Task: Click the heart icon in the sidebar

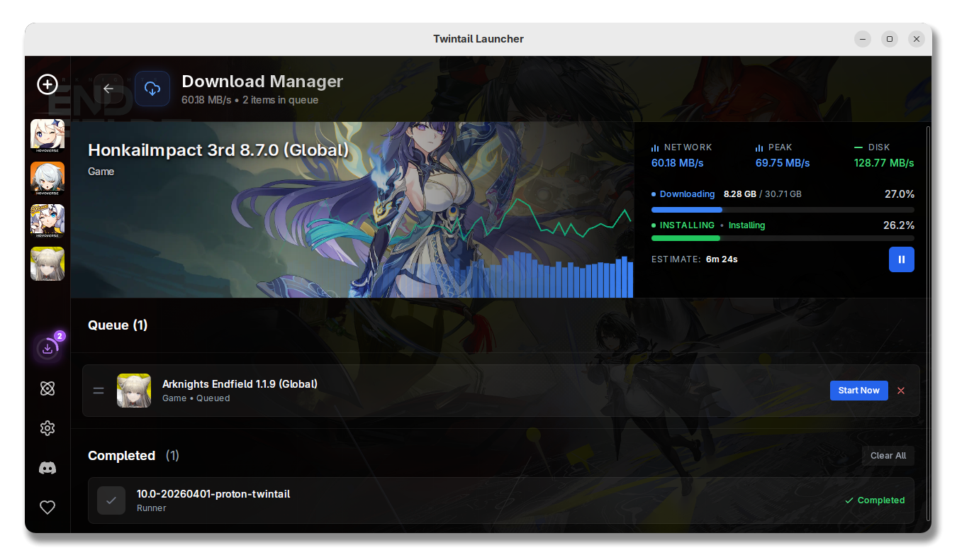Action: point(47,508)
